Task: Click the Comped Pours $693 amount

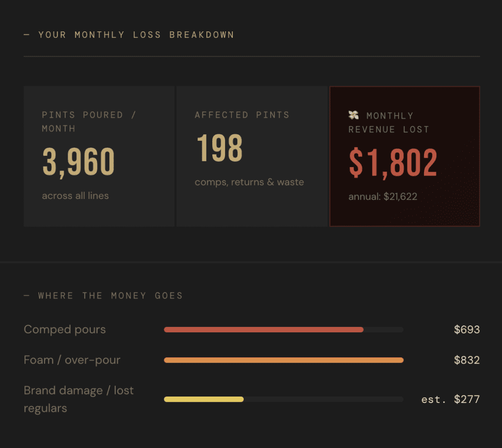Action: (x=466, y=329)
